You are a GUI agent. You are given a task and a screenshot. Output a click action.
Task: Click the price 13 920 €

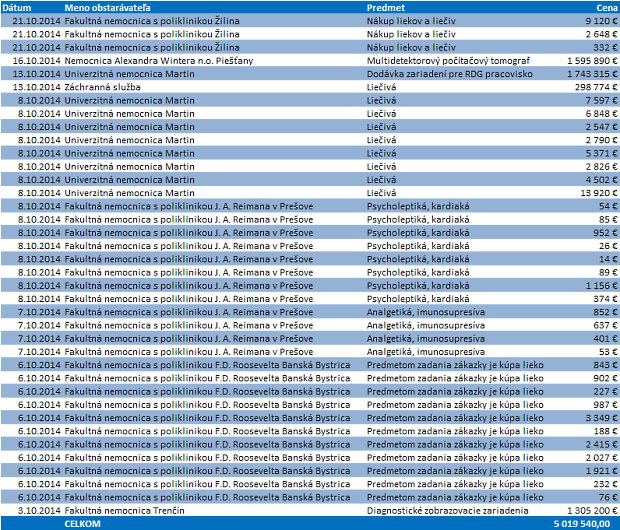tap(599, 193)
